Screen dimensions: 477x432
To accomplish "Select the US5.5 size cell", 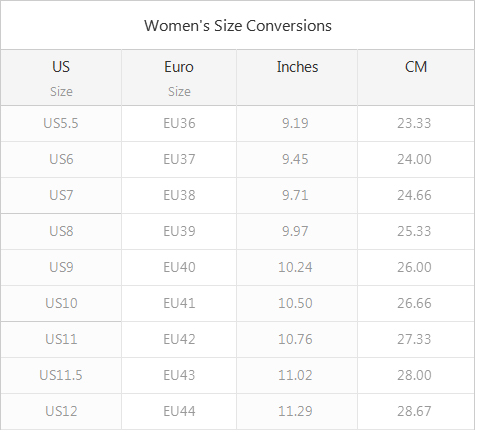I will [x=61, y=124].
